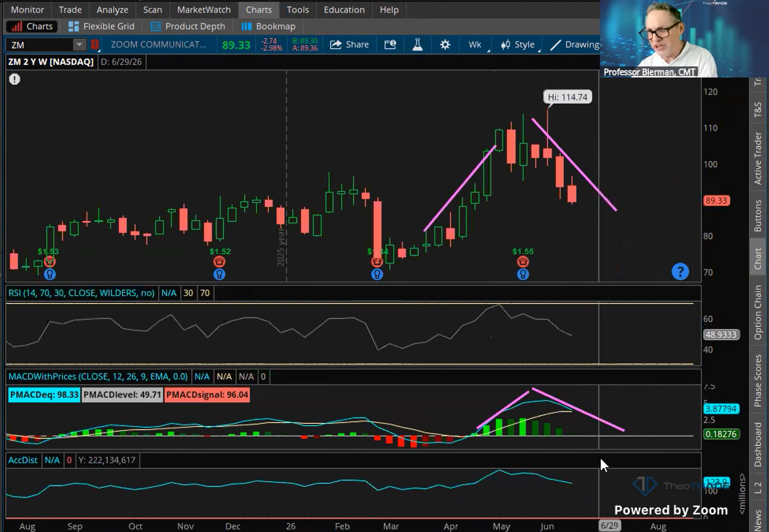The image size is (769, 532).
Task: Click the RSI study title label
Action: 82,293
